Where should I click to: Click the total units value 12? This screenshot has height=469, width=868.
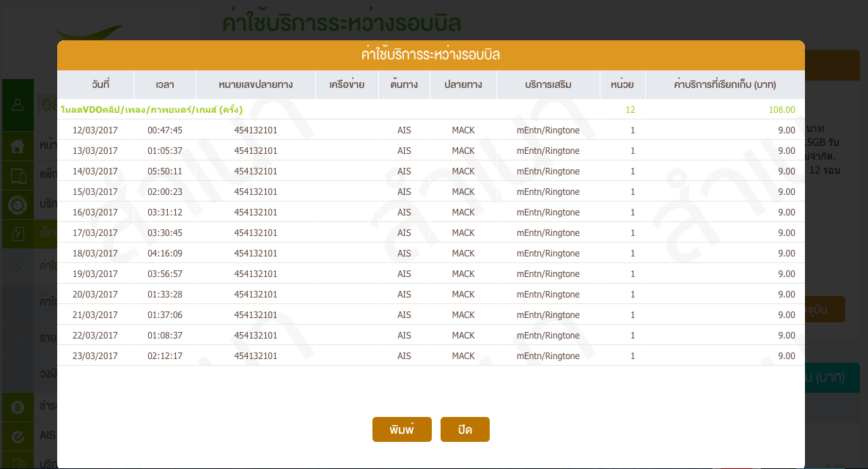coord(630,109)
